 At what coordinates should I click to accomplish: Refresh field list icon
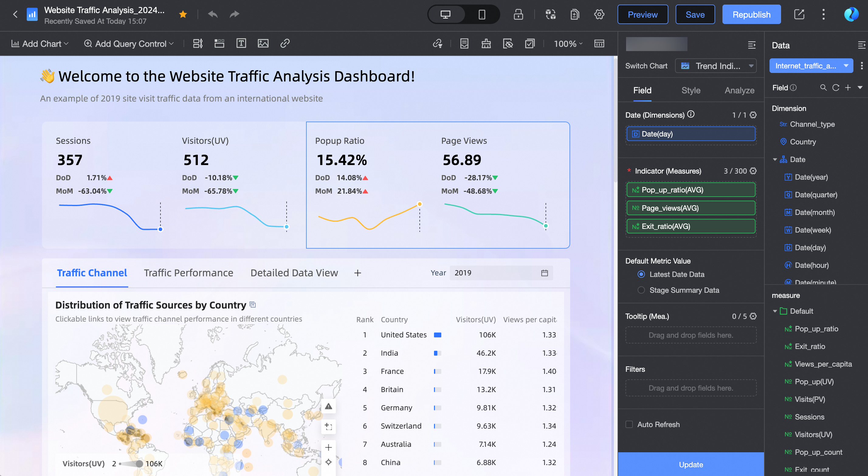835,88
